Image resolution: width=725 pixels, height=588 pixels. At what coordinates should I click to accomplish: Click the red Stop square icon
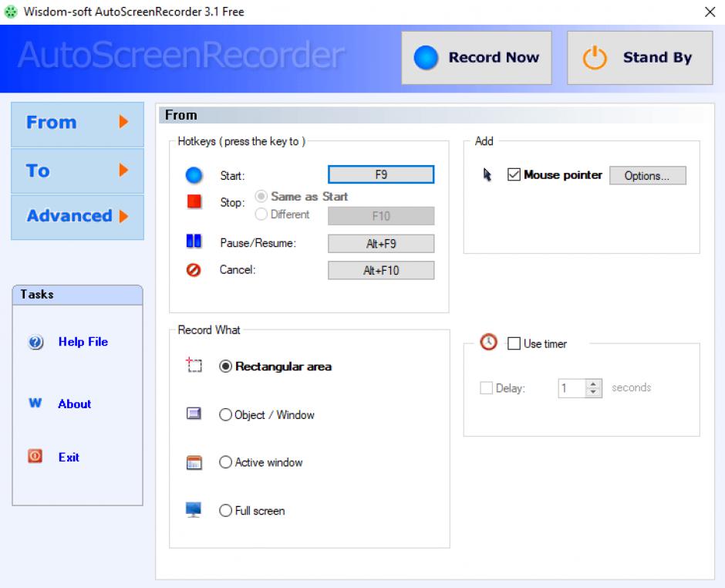tap(194, 201)
